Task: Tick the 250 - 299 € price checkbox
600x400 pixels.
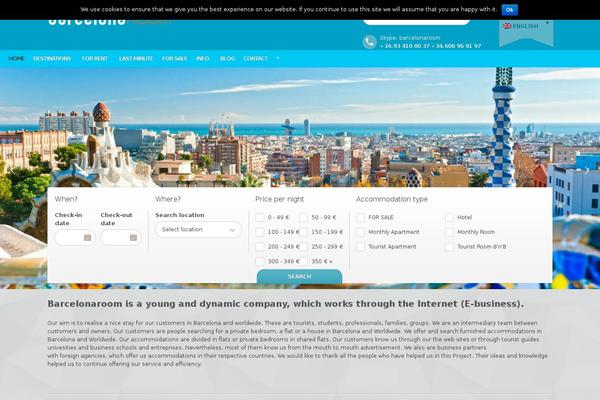Action: [303, 247]
